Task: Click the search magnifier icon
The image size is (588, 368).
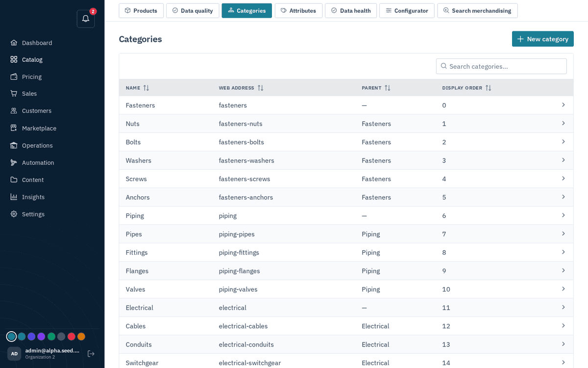Action: [444, 66]
